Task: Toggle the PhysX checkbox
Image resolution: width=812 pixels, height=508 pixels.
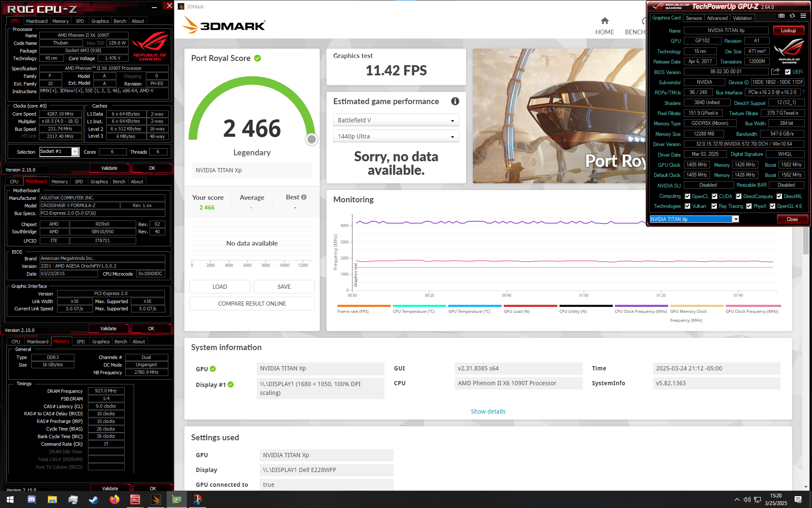Action: 749,206
